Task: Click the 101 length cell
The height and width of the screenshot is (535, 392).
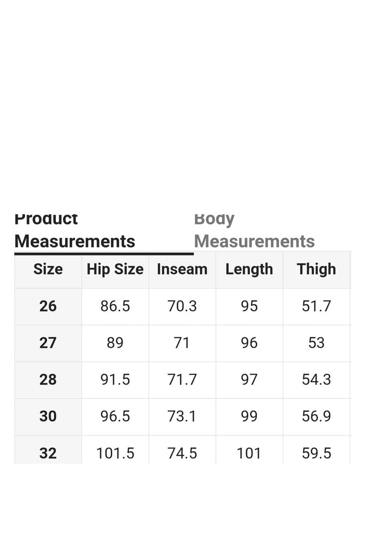Action: (x=249, y=453)
